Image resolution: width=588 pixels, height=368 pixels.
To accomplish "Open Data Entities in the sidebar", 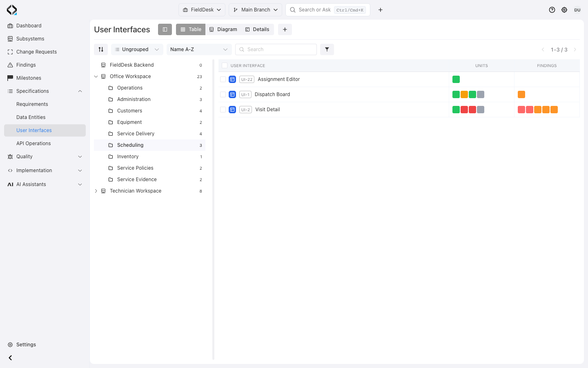I will (31, 117).
